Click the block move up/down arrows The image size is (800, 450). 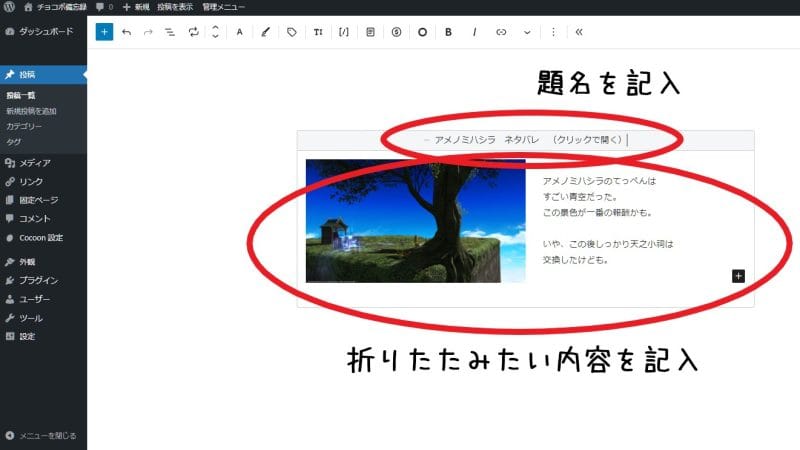coord(215,32)
